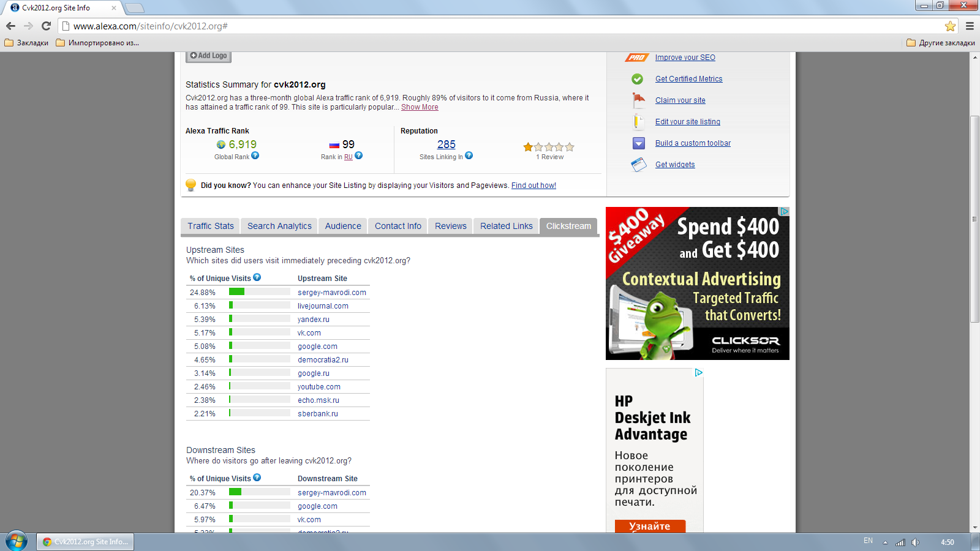Image resolution: width=980 pixels, height=551 pixels.
Task: Click the widgets icon next to Get widgets
Action: pos(639,165)
